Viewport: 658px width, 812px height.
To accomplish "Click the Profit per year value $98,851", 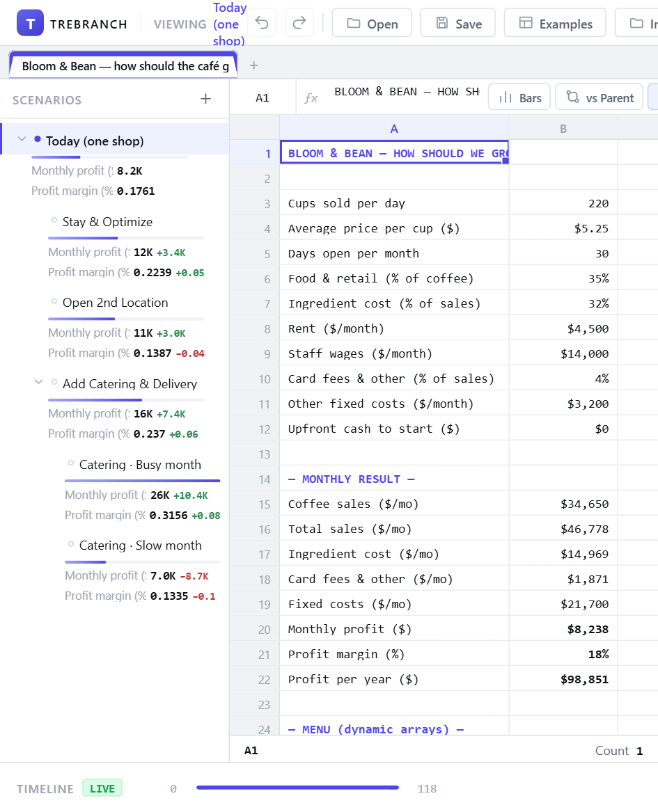I will pyautogui.click(x=563, y=679).
